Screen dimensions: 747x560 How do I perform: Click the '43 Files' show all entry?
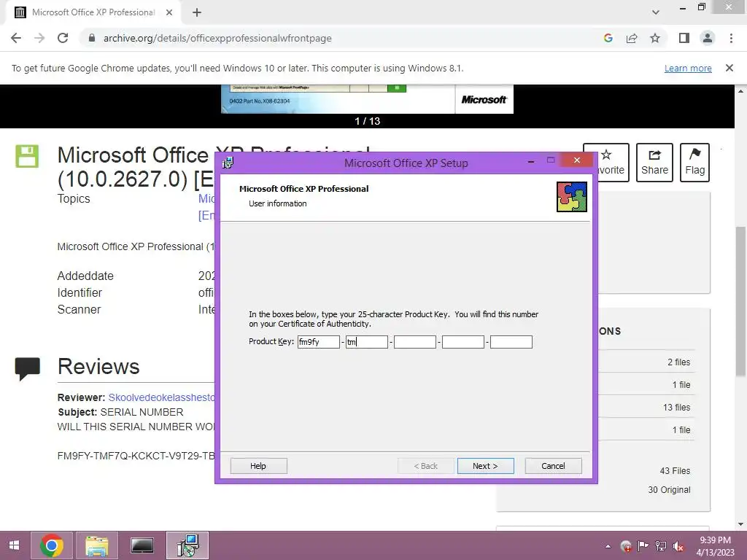tap(675, 470)
